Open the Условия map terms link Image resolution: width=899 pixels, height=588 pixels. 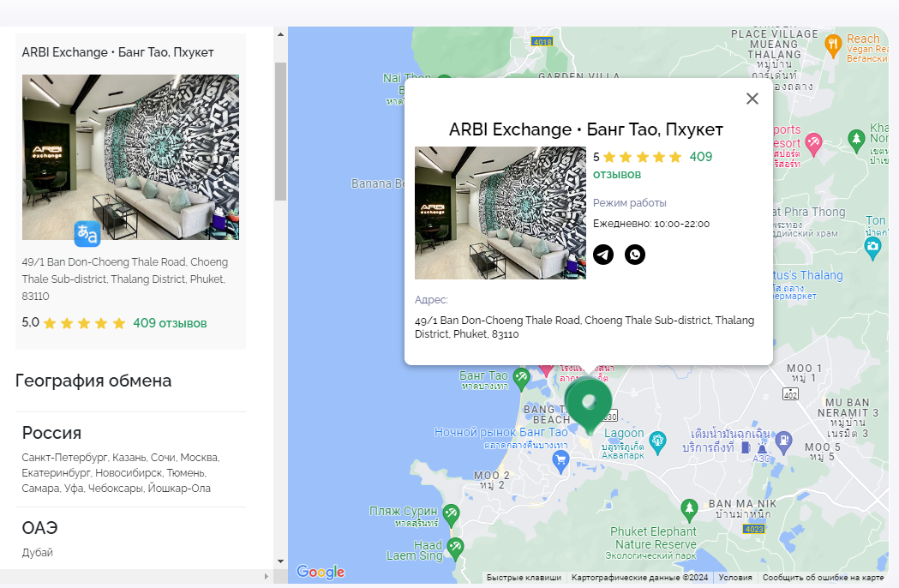coord(735,577)
